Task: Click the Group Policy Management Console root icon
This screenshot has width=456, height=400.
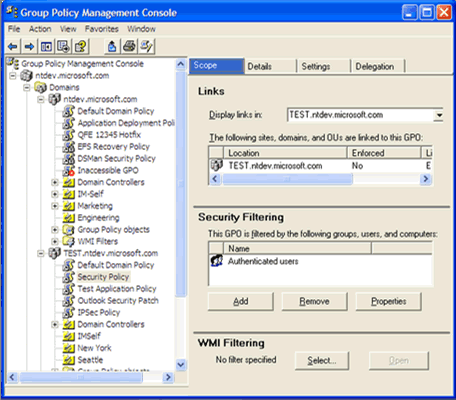Action: pos(13,63)
